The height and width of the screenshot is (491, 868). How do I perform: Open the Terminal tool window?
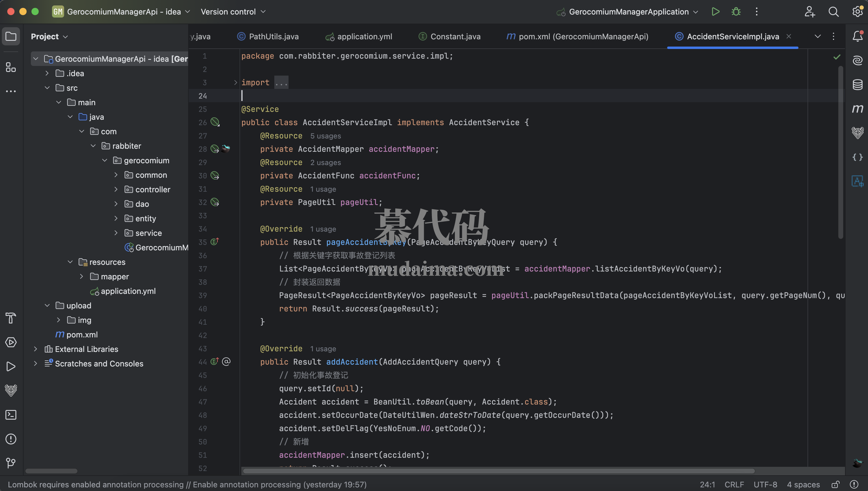point(11,415)
